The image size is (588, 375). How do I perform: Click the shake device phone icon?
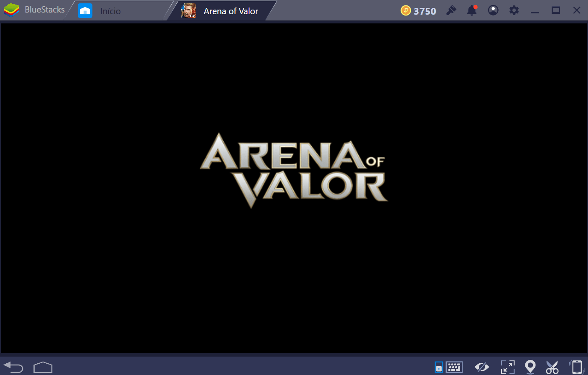point(577,367)
